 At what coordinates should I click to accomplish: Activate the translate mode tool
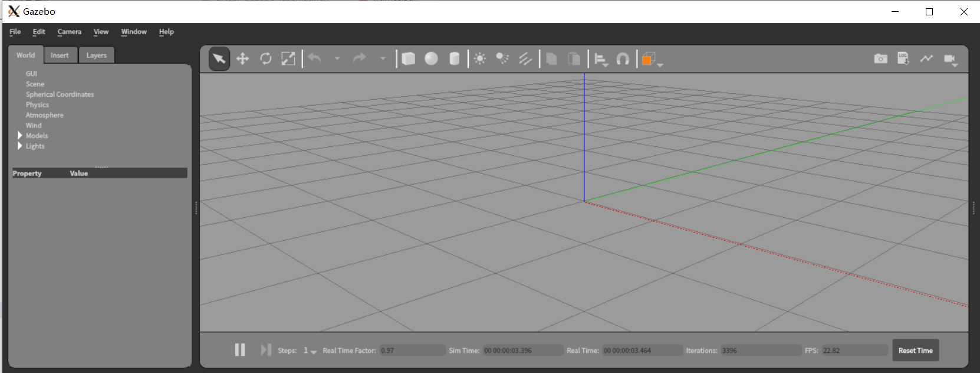coord(242,58)
